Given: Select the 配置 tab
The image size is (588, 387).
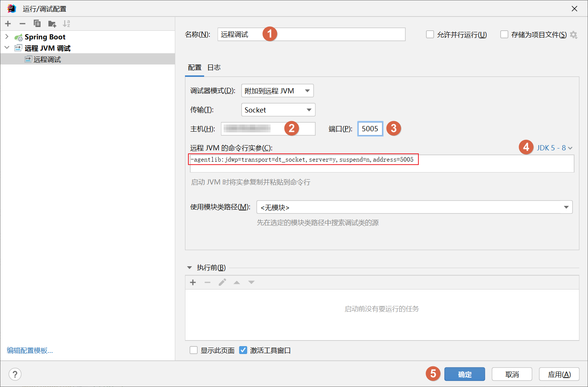Looking at the screenshot, I should point(194,67).
